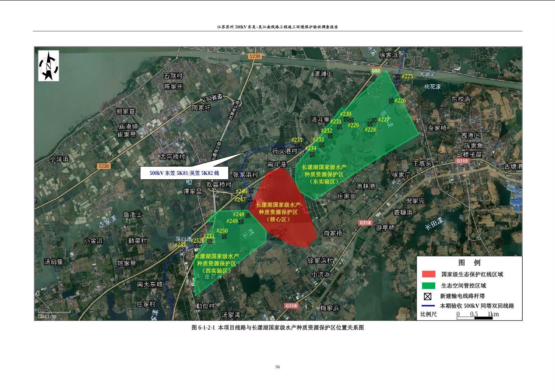The width and height of the screenshot is (555, 392).
Task: Click the place name 五联村
Action: pyautogui.click(x=173, y=76)
